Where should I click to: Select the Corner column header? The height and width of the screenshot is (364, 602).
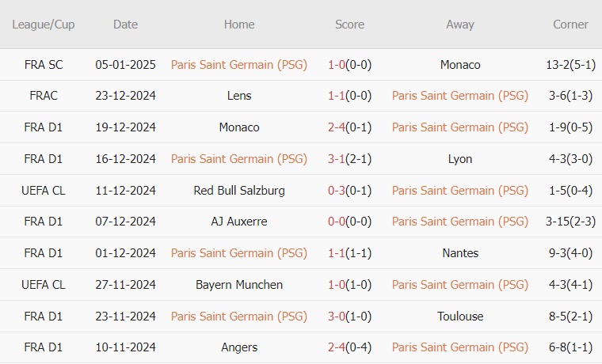tap(570, 25)
